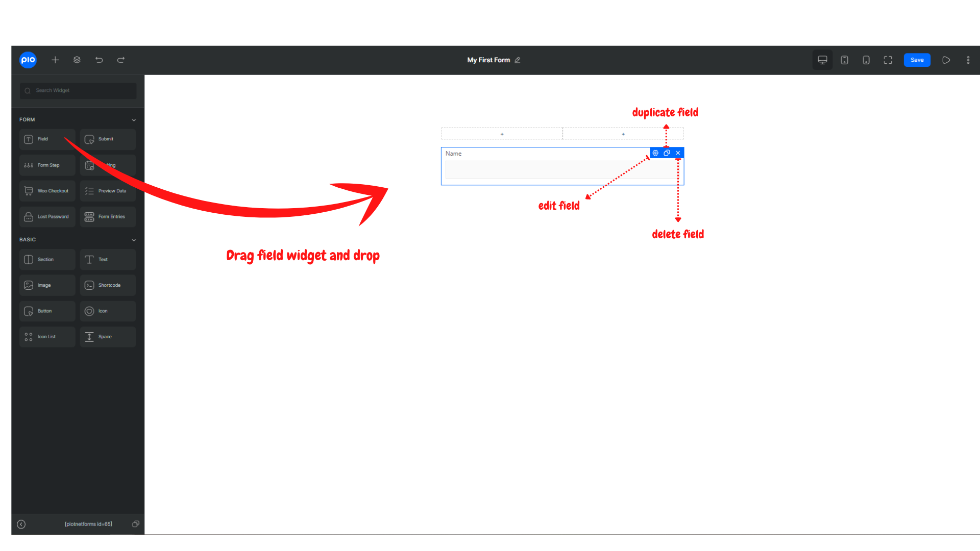Click the duplicate field icon
980x551 pixels.
point(667,153)
